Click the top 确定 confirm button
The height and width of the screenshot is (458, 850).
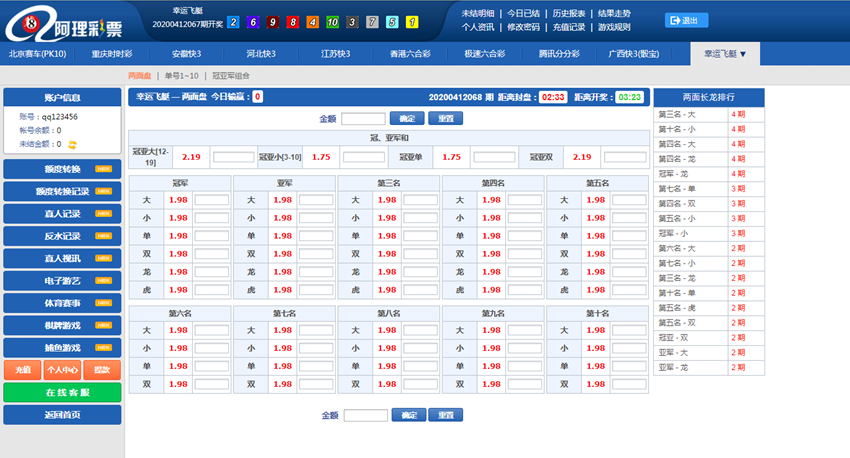point(407,118)
